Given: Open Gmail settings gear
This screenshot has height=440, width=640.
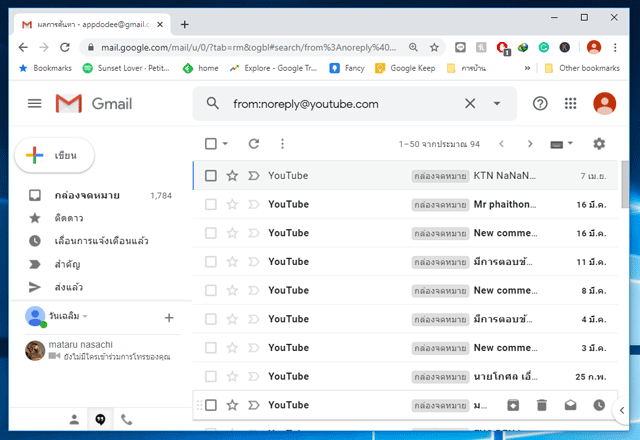Looking at the screenshot, I should (x=599, y=144).
